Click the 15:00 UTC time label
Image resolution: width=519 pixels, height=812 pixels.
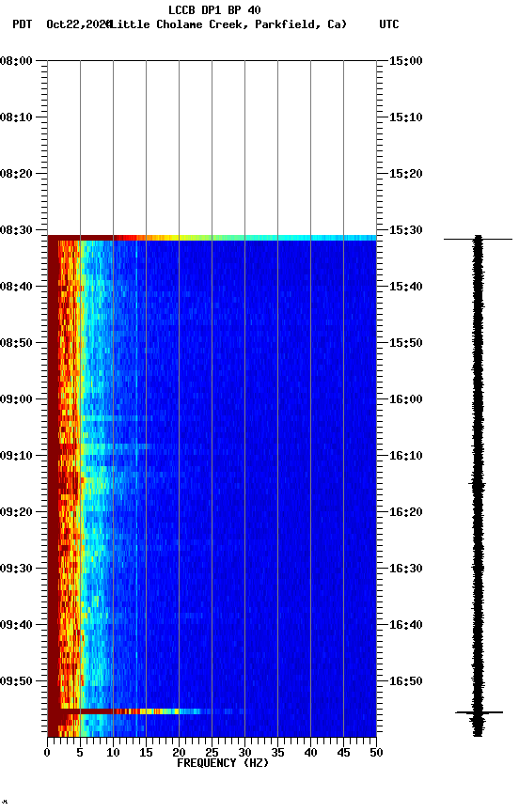coord(406,61)
